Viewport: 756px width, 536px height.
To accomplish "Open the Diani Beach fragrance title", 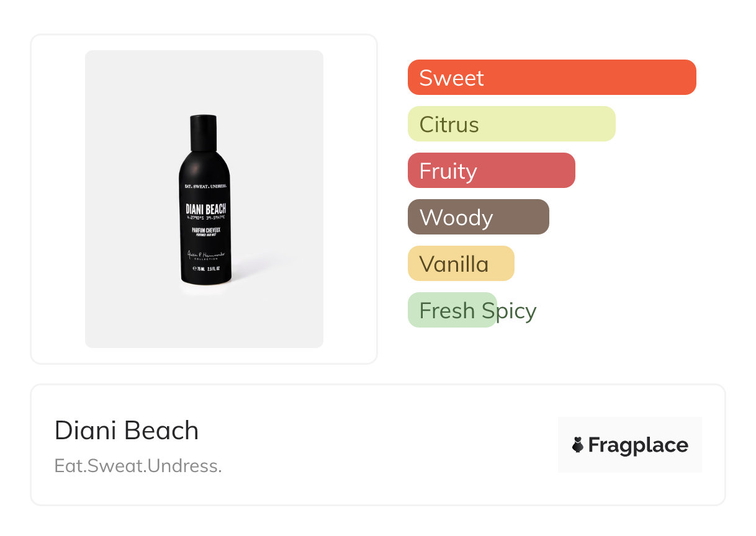I will pyautogui.click(x=127, y=431).
